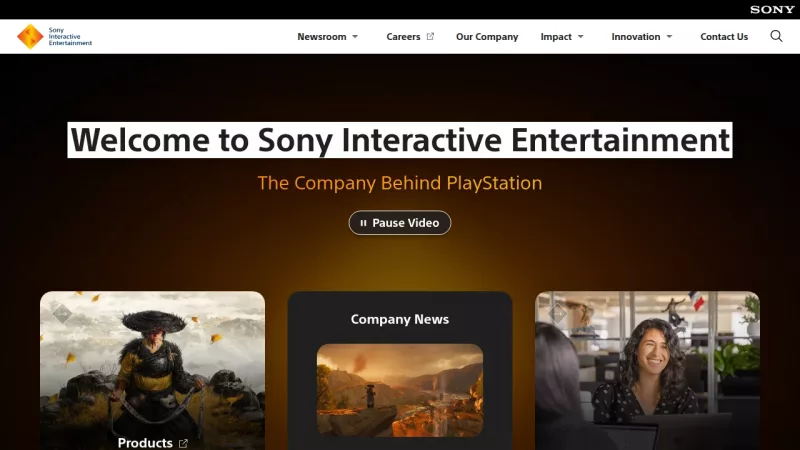The image size is (800, 450).
Task: Click the Company News heading
Action: coord(400,319)
